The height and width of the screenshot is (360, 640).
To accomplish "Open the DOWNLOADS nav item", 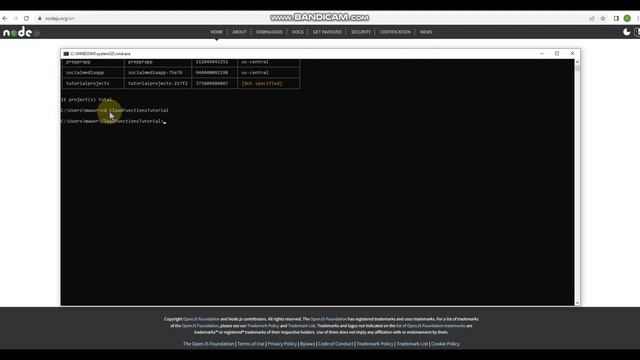I will [x=269, y=32].
